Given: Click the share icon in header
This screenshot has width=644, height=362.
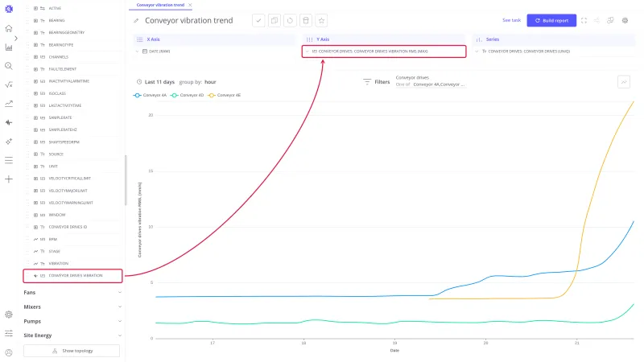Looking at the screenshot, I should [x=597, y=21].
